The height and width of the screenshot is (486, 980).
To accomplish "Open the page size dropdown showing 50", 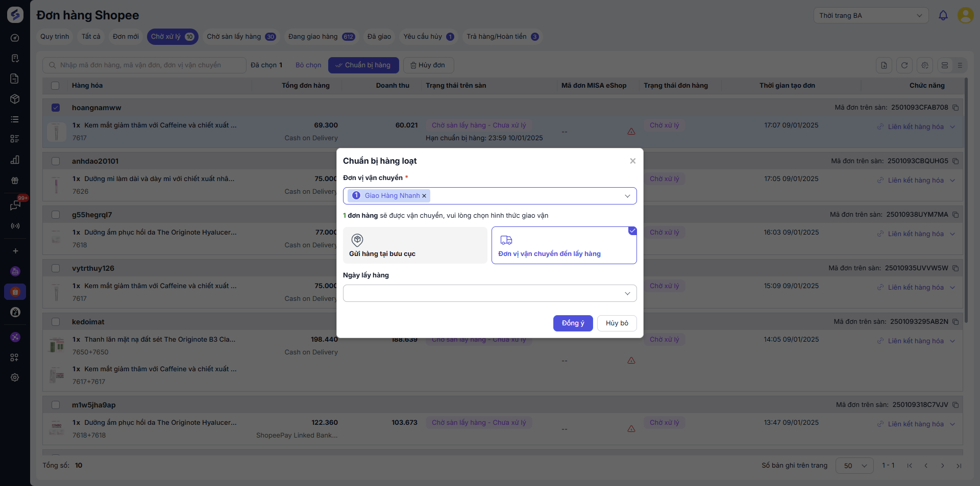I will click(854, 466).
